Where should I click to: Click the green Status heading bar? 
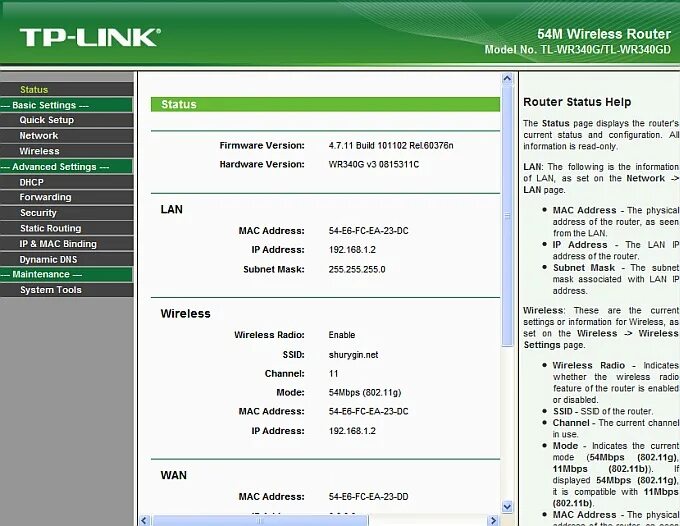pos(325,105)
